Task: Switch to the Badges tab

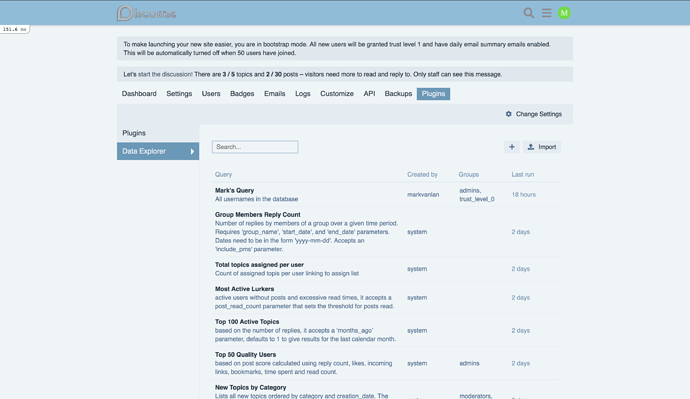Action: click(x=242, y=94)
